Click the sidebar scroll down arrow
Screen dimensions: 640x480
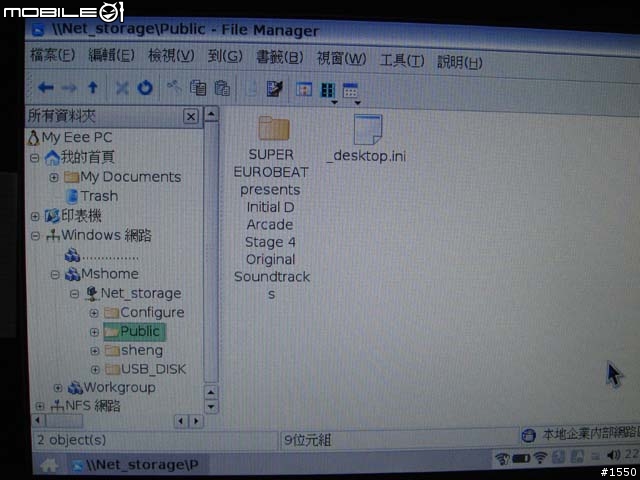(x=211, y=407)
